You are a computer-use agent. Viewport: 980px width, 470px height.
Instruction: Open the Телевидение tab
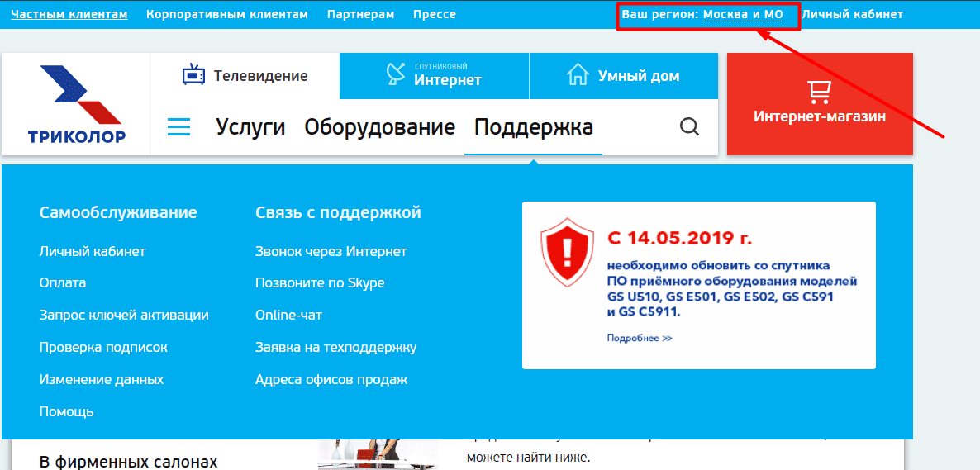tap(245, 76)
